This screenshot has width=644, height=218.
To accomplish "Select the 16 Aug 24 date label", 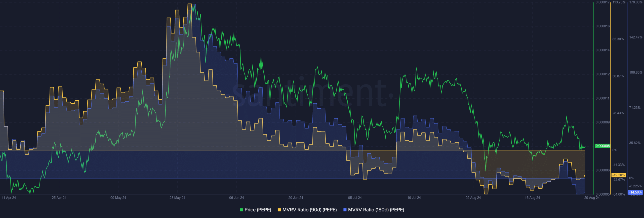I will (532, 198).
